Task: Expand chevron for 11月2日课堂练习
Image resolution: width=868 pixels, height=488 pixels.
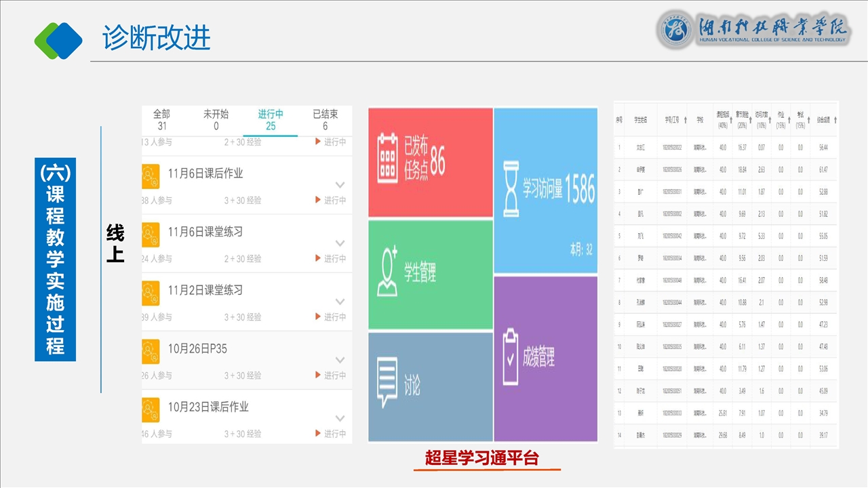Action: [x=340, y=302]
